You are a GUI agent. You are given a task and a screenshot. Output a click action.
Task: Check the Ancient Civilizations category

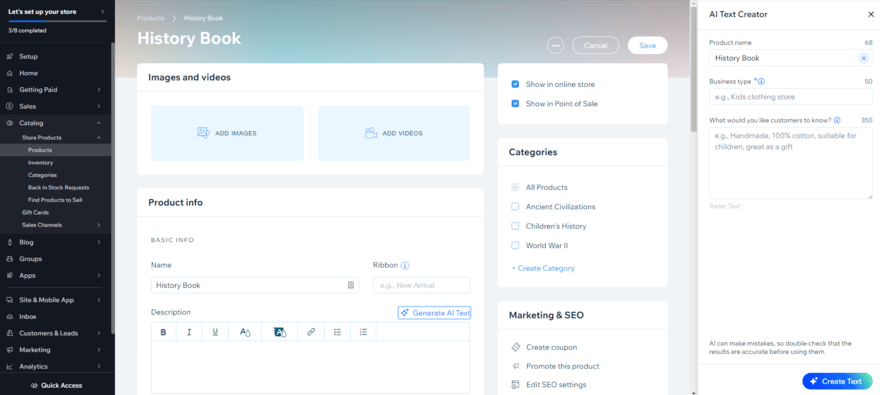(515, 207)
